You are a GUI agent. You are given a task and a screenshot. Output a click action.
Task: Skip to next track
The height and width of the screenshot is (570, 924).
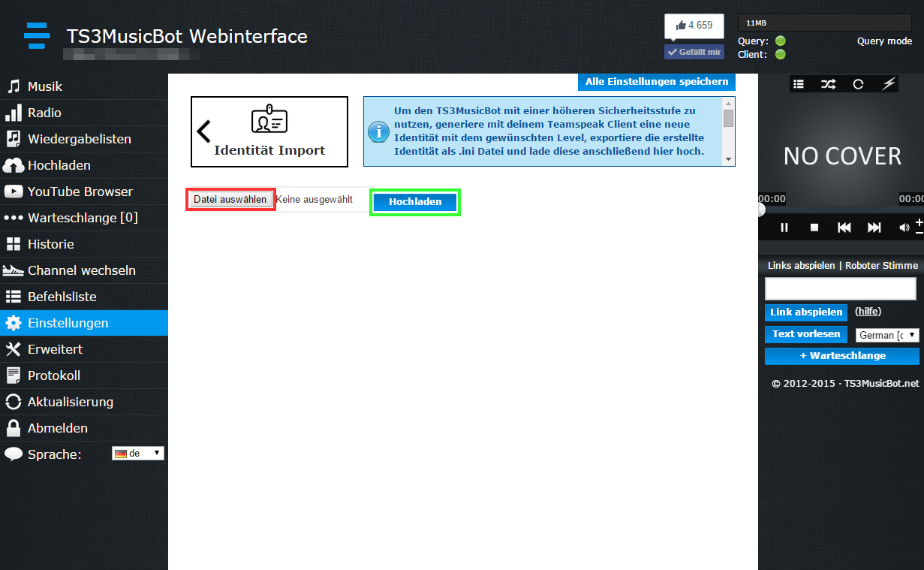point(874,228)
